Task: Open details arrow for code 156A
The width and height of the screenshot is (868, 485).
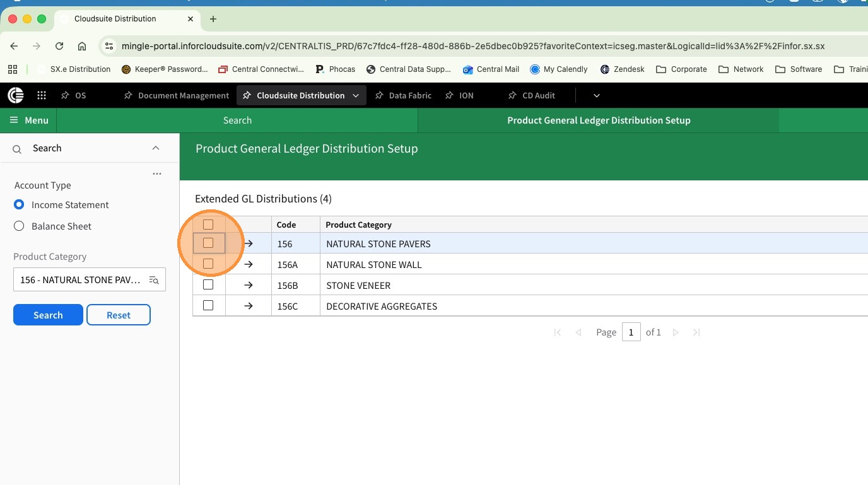Action: [x=249, y=264]
